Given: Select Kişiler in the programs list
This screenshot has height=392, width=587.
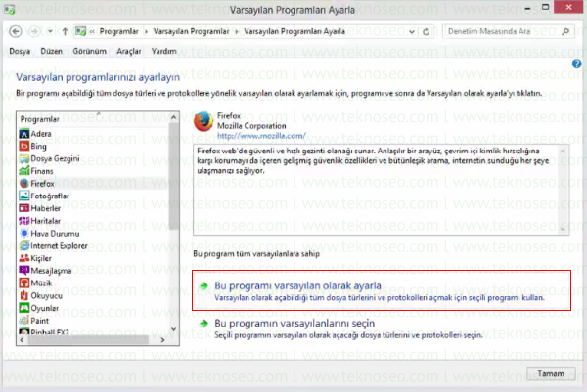Looking at the screenshot, I should [x=93, y=258].
